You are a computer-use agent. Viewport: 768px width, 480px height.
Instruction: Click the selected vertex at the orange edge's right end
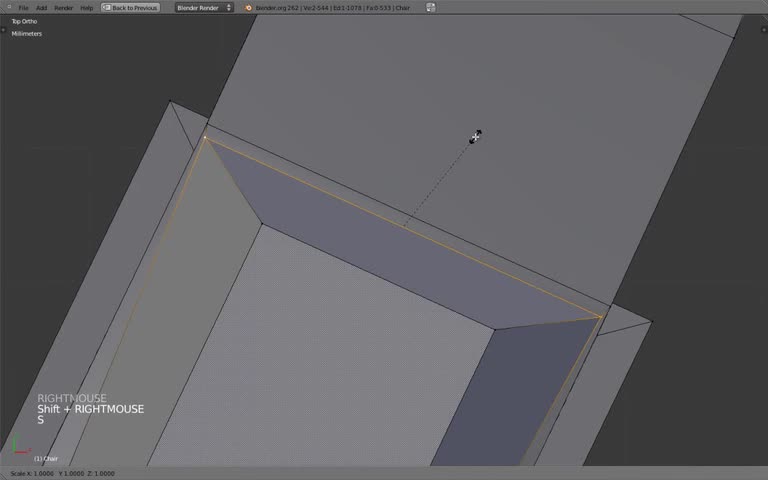tap(601, 317)
